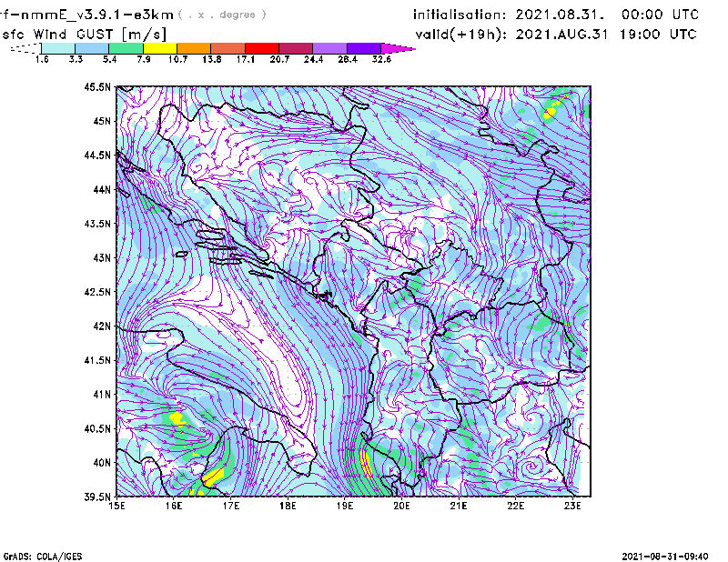Click the green legend swatch after 5.4

[x=126, y=48]
